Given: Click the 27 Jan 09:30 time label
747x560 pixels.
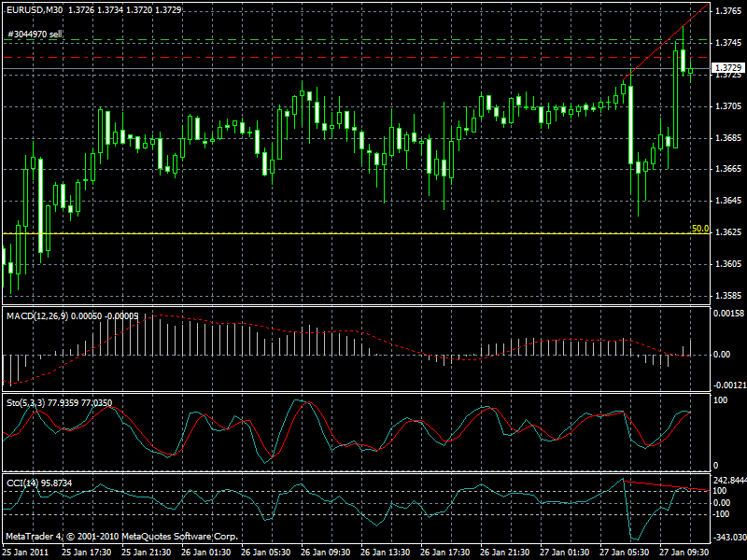Looking at the screenshot, I should pyautogui.click(x=684, y=552).
